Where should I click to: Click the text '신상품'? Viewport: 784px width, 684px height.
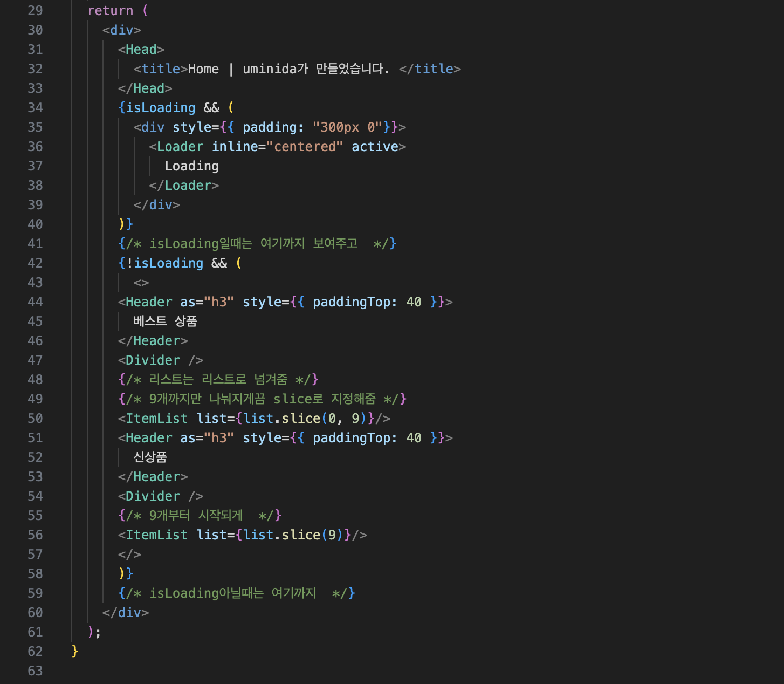150,457
